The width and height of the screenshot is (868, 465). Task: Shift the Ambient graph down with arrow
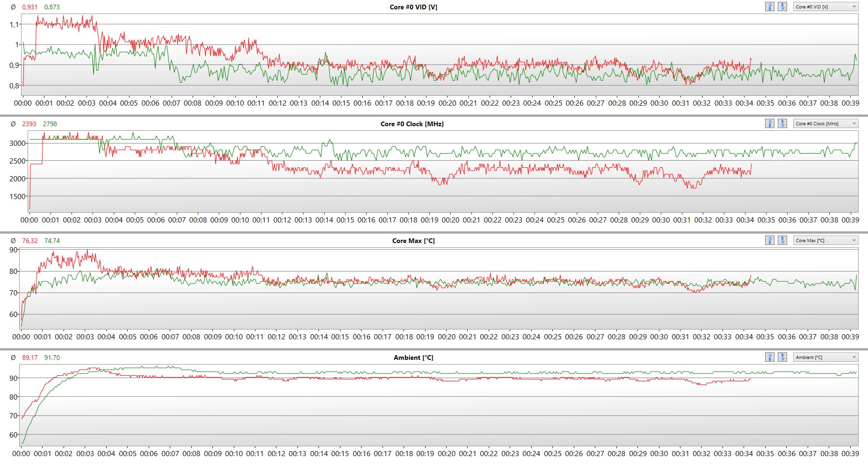[782, 357]
